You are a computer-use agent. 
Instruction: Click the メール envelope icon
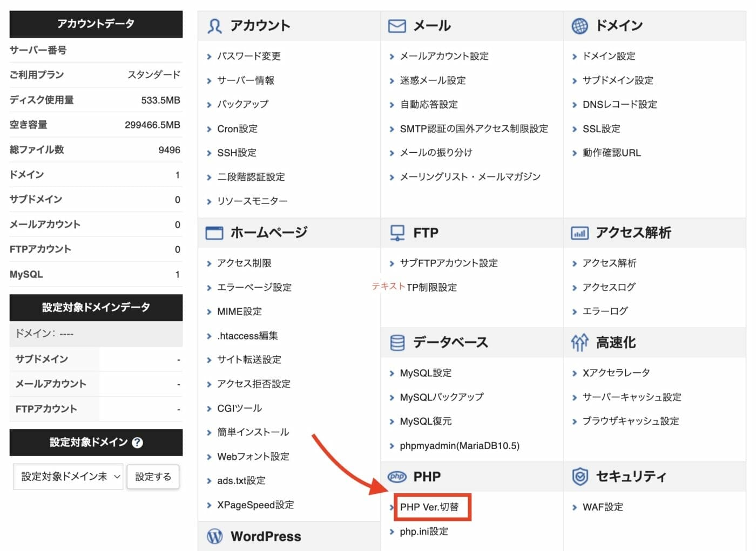point(397,25)
